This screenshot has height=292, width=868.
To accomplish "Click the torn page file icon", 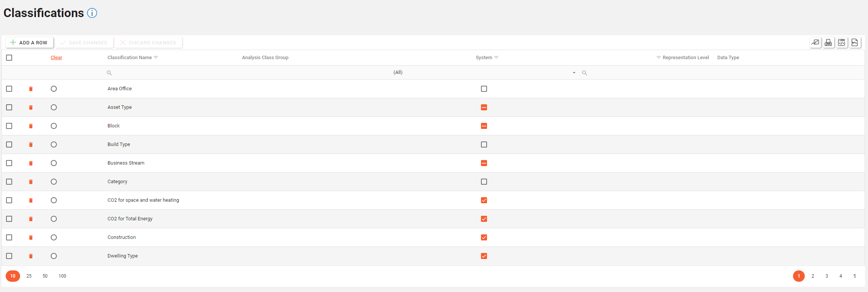I will [x=855, y=42].
